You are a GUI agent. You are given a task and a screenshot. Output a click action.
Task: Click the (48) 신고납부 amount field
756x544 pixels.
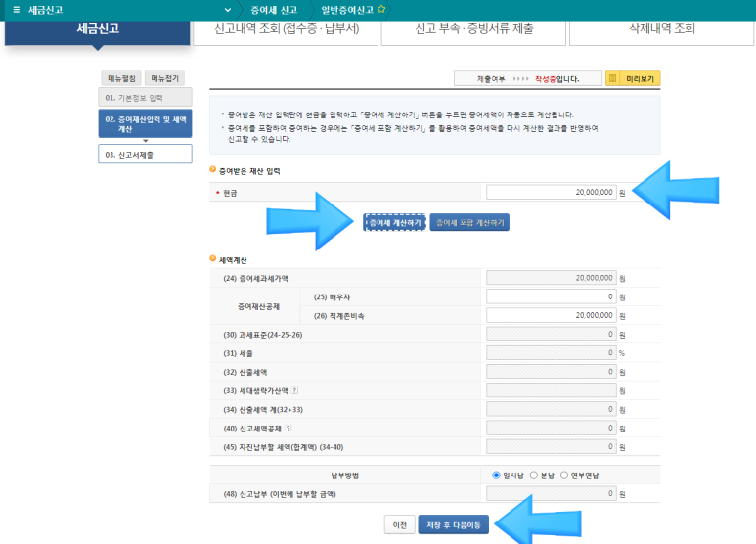(x=551, y=494)
